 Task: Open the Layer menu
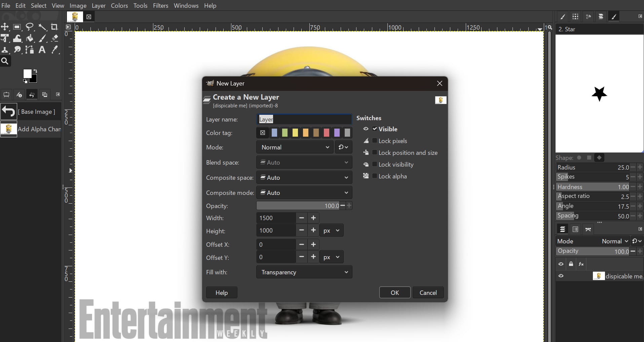pos(99,6)
